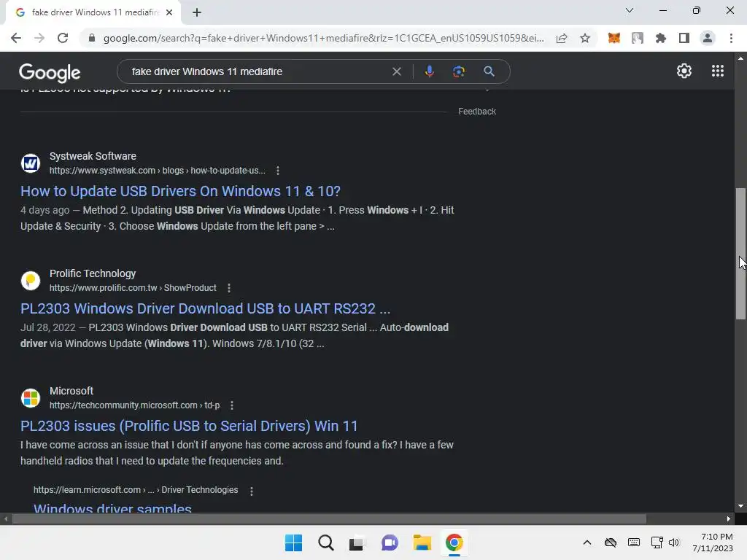Search by image with Google Lens
This screenshot has width=747, height=560.
(x=458, y=71)
